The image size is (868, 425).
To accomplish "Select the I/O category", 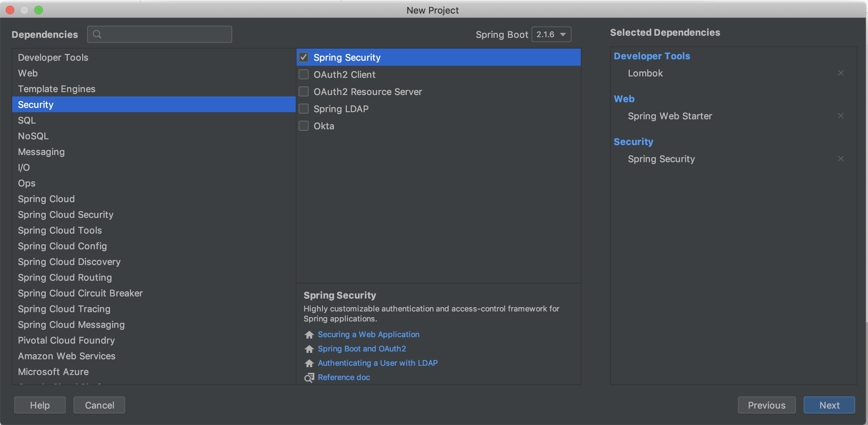I will coord(154,167).
